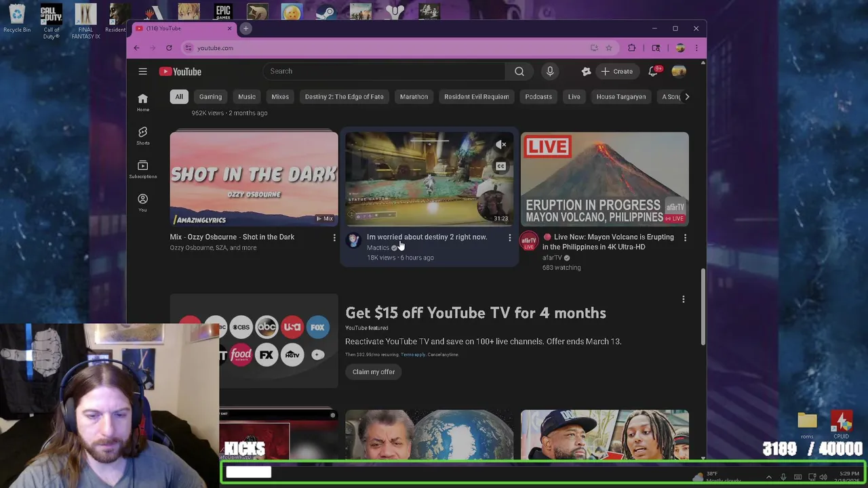The height and width of the screenshot is (488, 868).
Task: Select the Call of Duty desktop shortcut
Action: coord(52,22)
